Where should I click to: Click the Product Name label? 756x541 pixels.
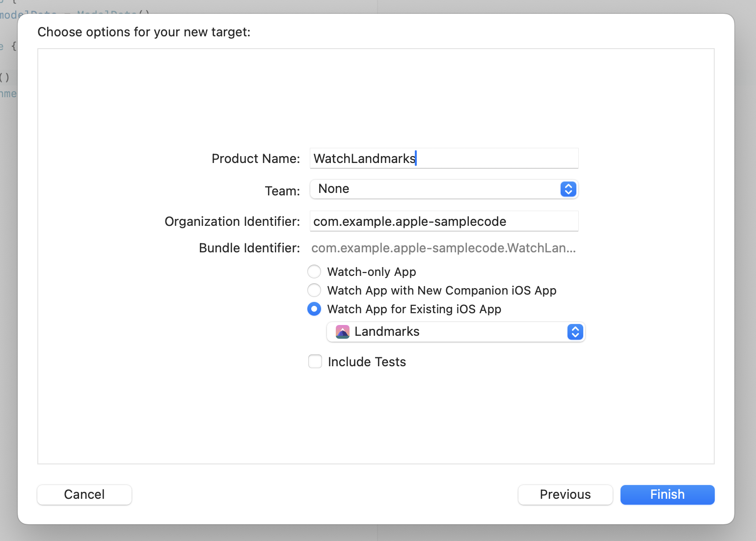pyautogui.click(x=255, y=159)
